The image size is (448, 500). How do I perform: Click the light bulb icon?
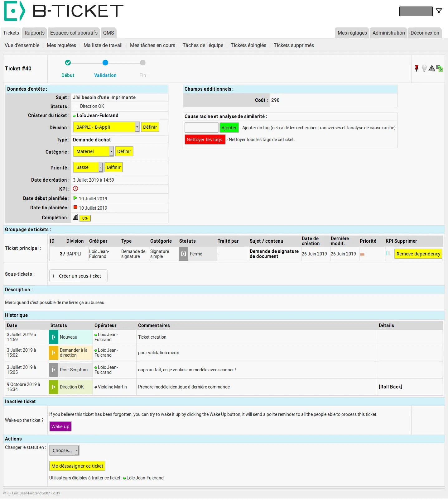(x=424, y=68)
